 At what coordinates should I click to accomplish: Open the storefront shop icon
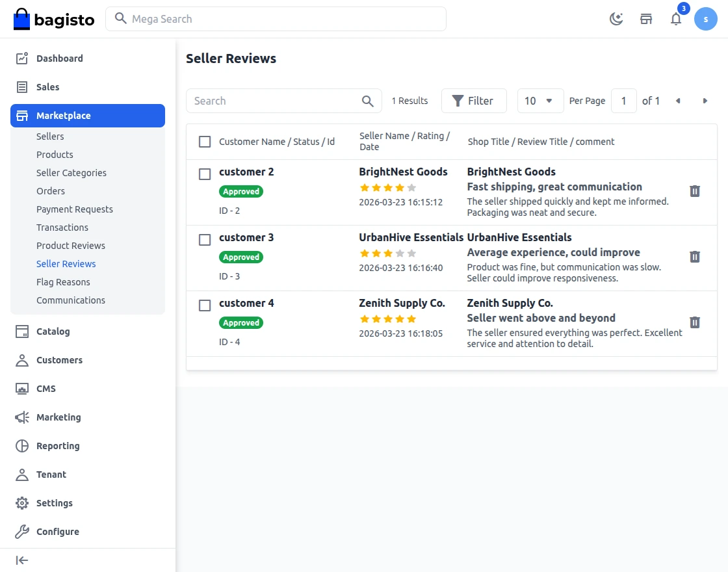(646, 19)
